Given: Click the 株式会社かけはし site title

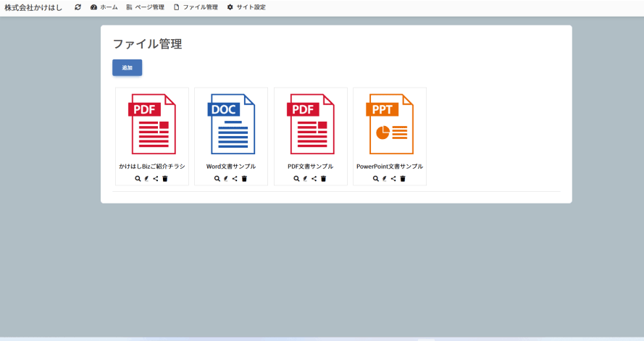Looking at the screenshot, I should [33, 7].
